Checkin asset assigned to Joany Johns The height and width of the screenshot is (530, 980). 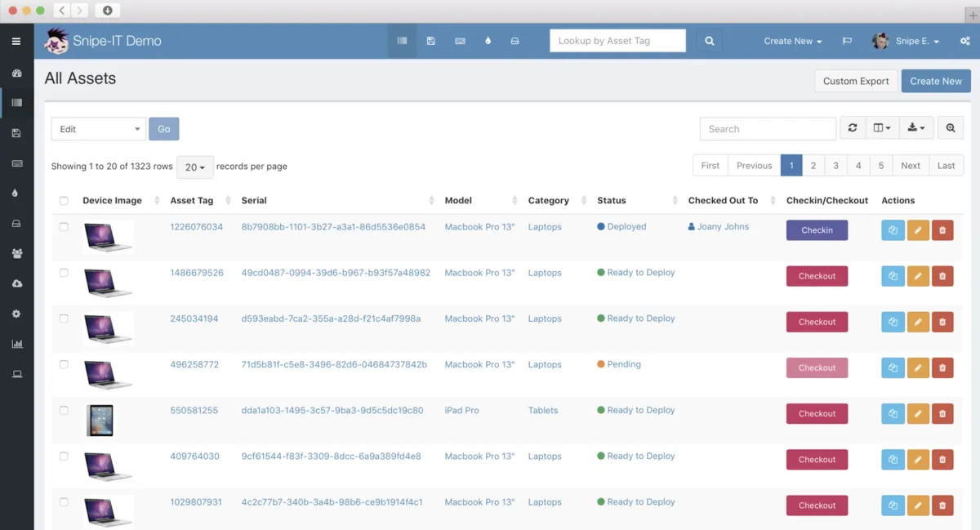tap(817, 230)
